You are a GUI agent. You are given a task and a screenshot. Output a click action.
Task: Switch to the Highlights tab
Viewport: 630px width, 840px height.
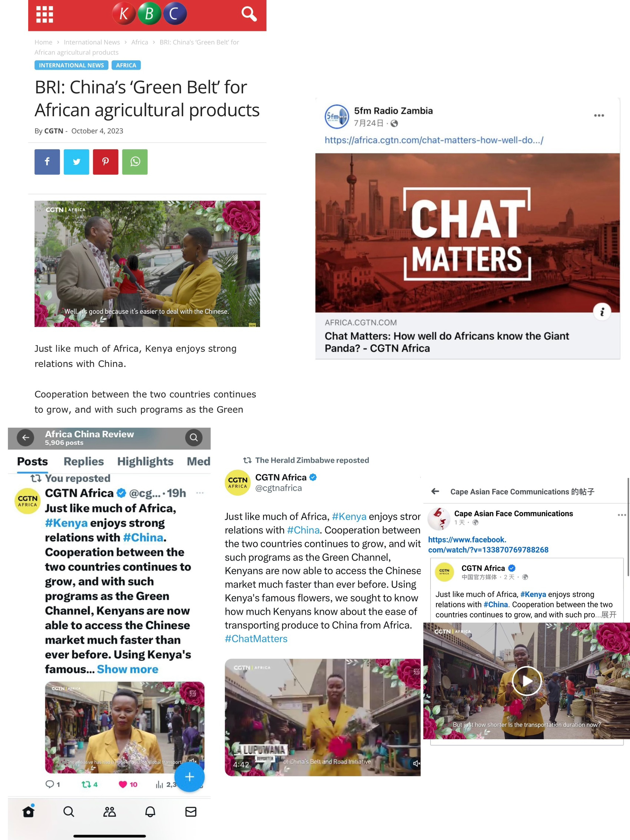[145, 461]
